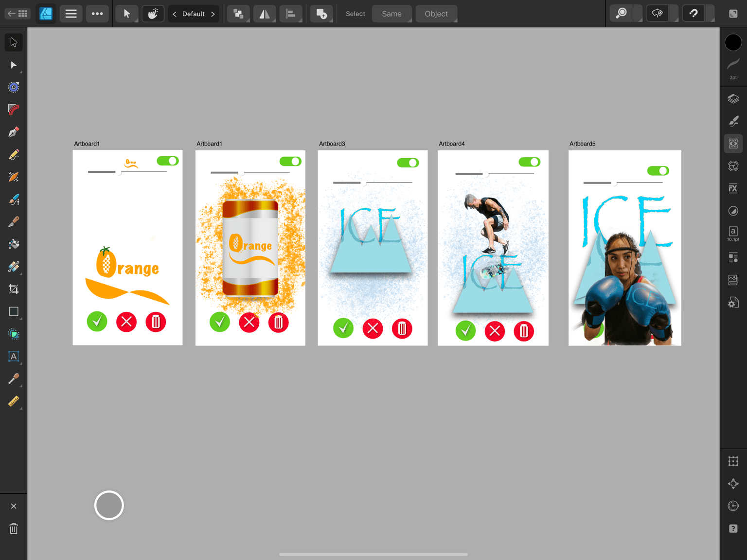Open the Brushes studio panel
The height and width of the screenshot is (560, 747).
click(x=733, y=121)
